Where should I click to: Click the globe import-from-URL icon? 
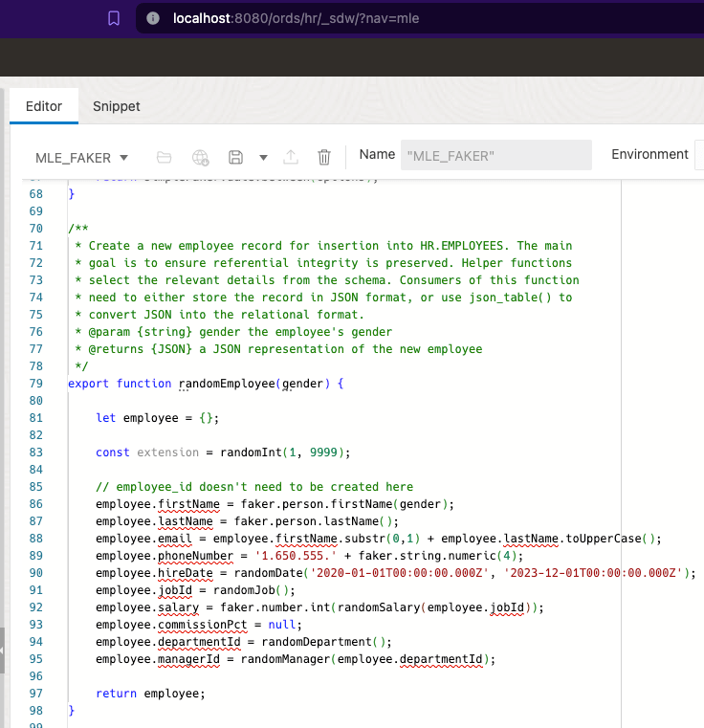[x=200, y=158]
